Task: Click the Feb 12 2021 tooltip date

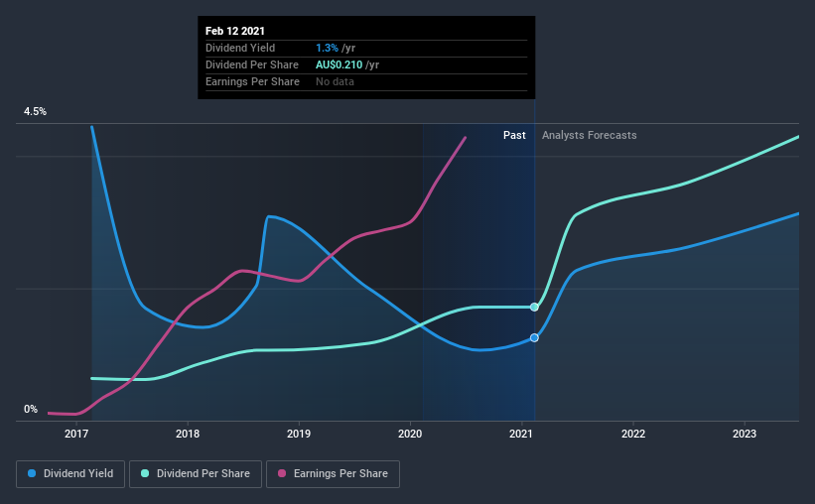Action: tap(235, 31)
